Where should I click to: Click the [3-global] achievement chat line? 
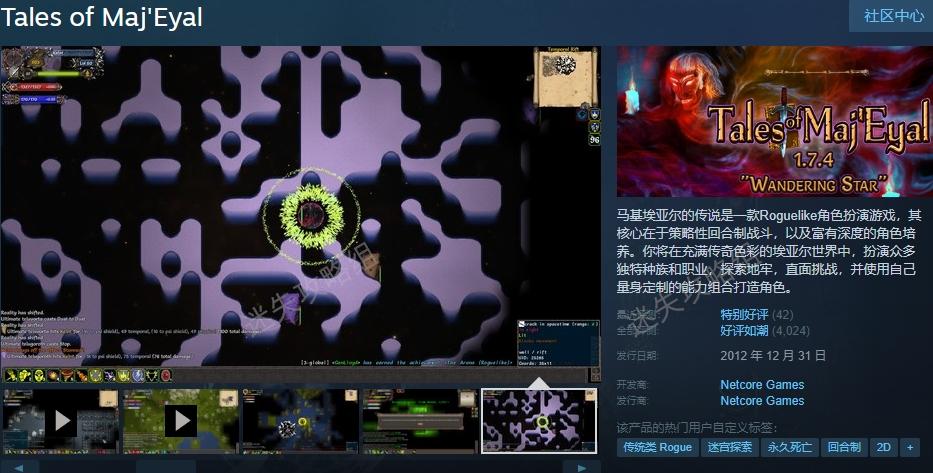click(406, 362)
